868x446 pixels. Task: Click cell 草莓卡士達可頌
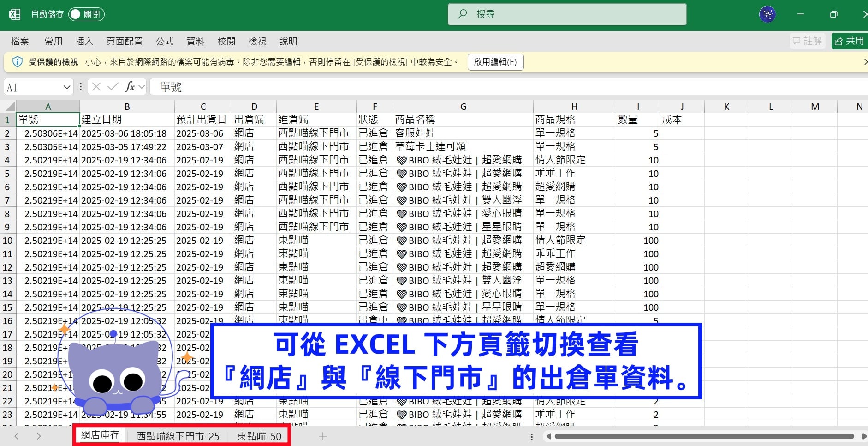(463, 146)
